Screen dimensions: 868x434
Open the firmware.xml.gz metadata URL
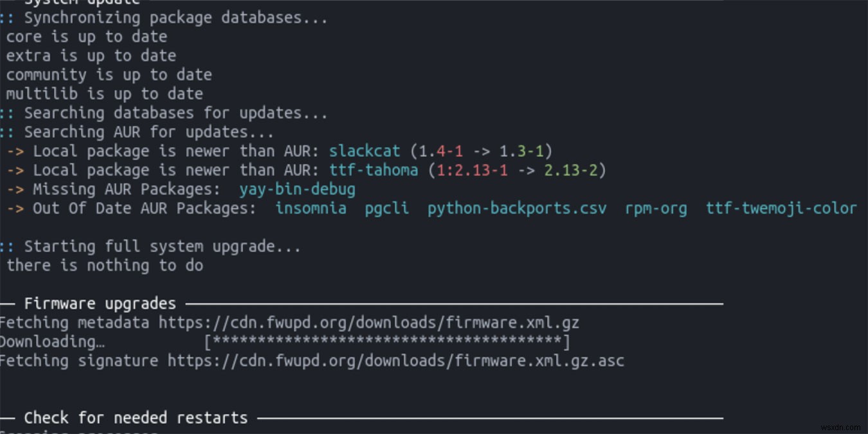coord(369,322)
